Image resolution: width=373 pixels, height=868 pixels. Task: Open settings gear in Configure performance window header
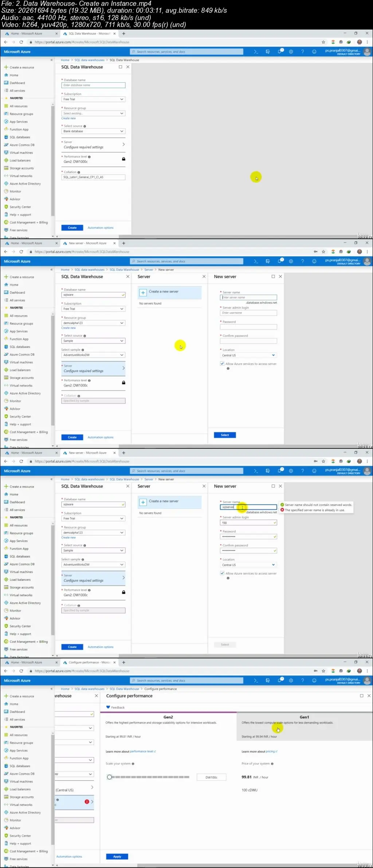point(291,681)
